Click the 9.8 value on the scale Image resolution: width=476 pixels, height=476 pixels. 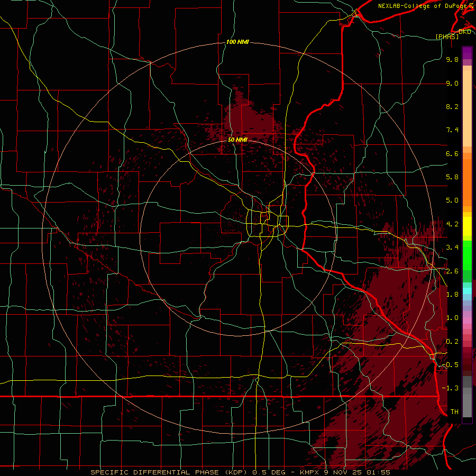tap(452, 59)
